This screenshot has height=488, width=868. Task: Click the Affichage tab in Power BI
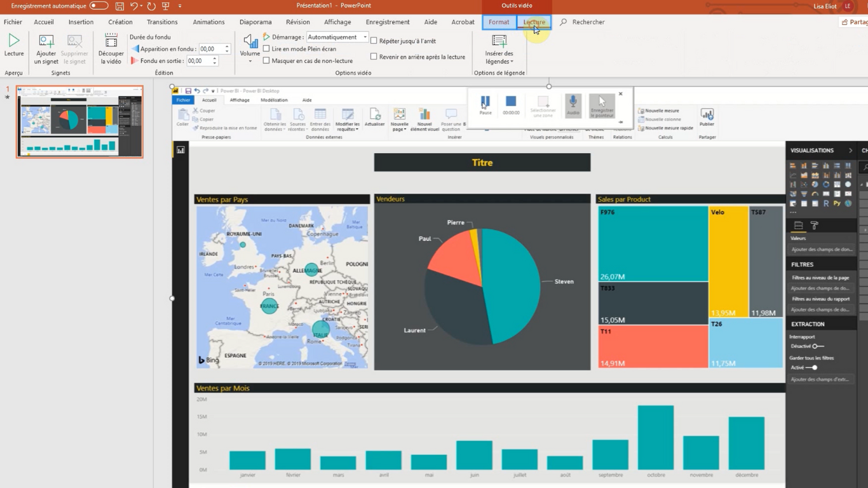(x=240, y=100)
